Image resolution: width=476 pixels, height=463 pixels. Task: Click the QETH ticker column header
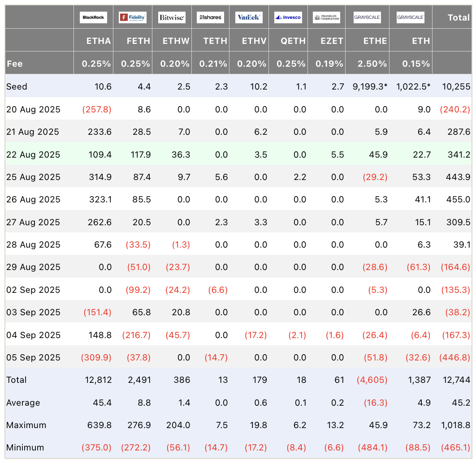293,41
